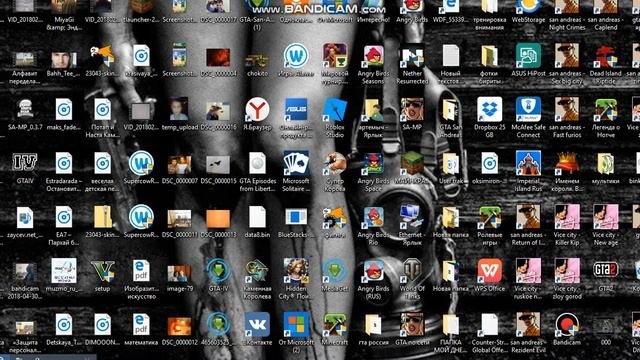Open the гта россия folder
Screen dimensions: 640x360
point(373,325)
